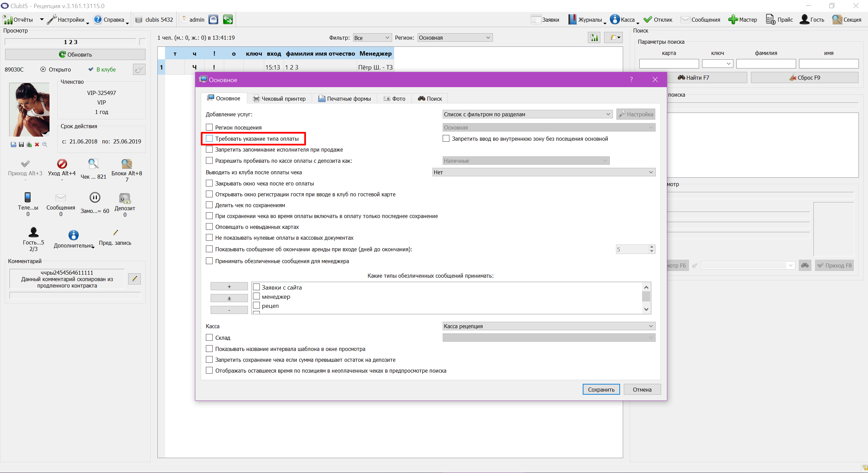
Task: Check Заявки с сайта message type
Action: (256, 287)
